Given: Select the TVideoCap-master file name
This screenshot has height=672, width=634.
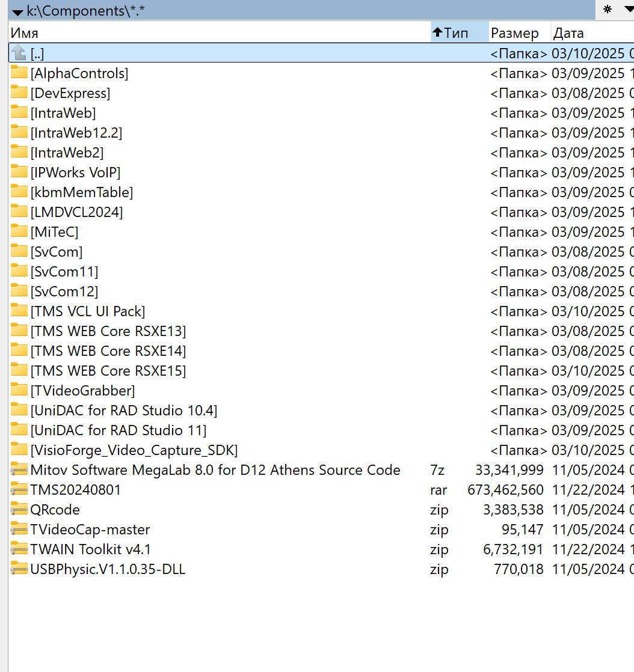Looking at the screenshot, I should click(90, 530).
